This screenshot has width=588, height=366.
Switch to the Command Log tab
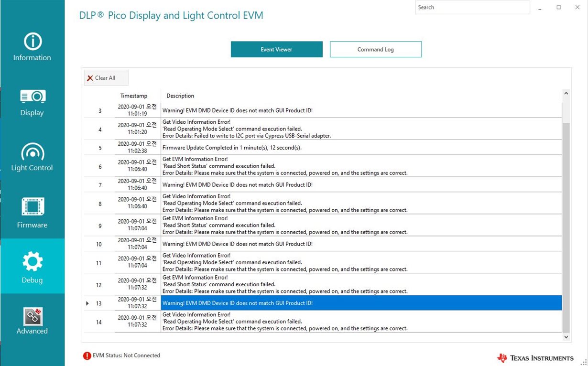(376, 49)
